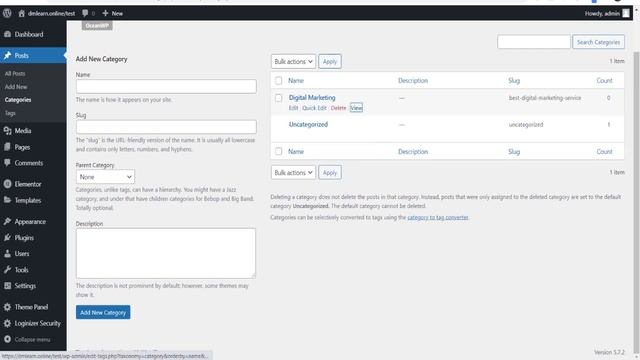Screen dimensions: 640x360
Task: Click the Dashboard gauge icon
Action: (7, 34)
